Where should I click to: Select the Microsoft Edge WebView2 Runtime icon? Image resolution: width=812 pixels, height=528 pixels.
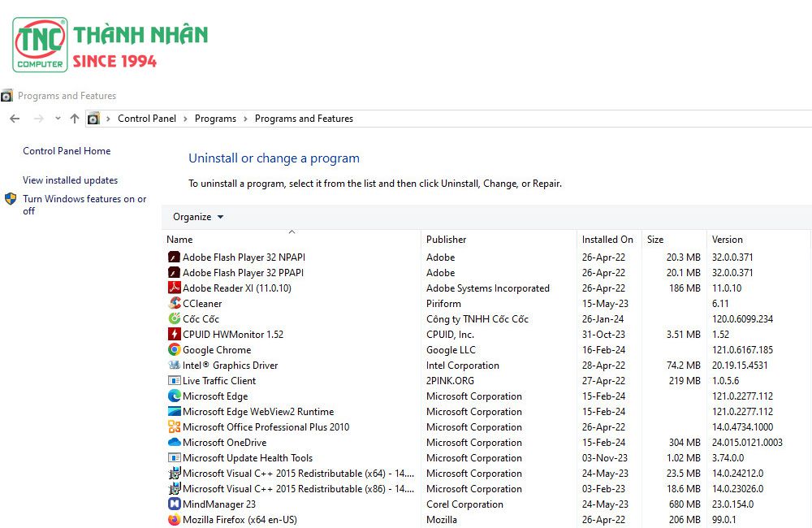(x=174, y=411)
